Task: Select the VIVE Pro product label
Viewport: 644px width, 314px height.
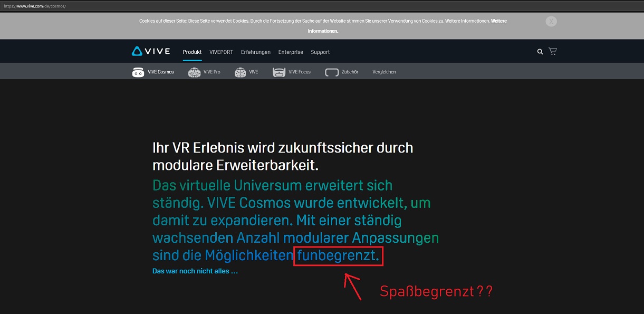Action: coord(212,72)
